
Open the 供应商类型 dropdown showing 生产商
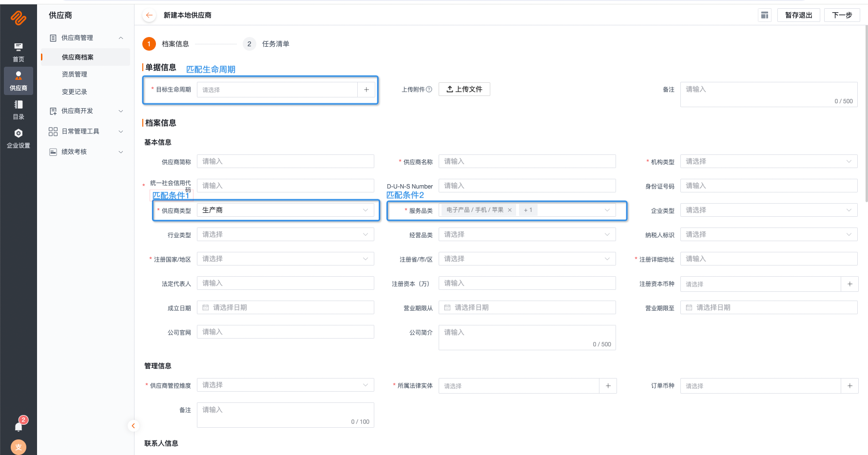286,210
